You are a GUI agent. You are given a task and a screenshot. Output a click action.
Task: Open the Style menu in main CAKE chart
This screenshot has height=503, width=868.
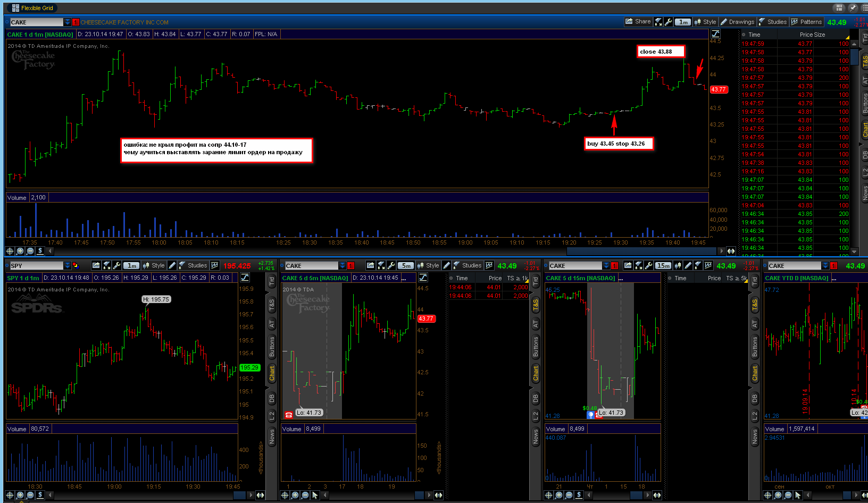coord(705,22)
